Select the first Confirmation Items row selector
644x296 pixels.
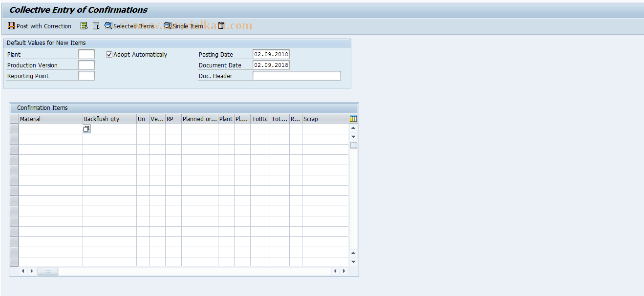[x=14, y=128]
